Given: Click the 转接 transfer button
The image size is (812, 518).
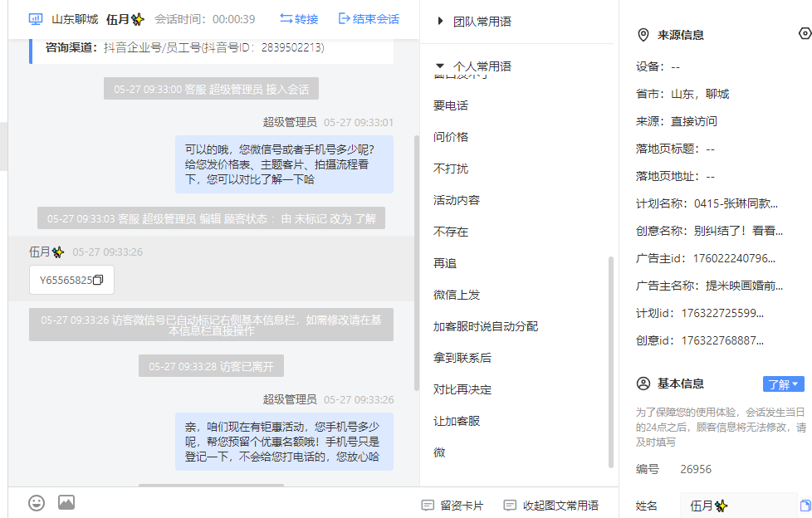Looking at the screenshot, I should click(x=299, y=19).
